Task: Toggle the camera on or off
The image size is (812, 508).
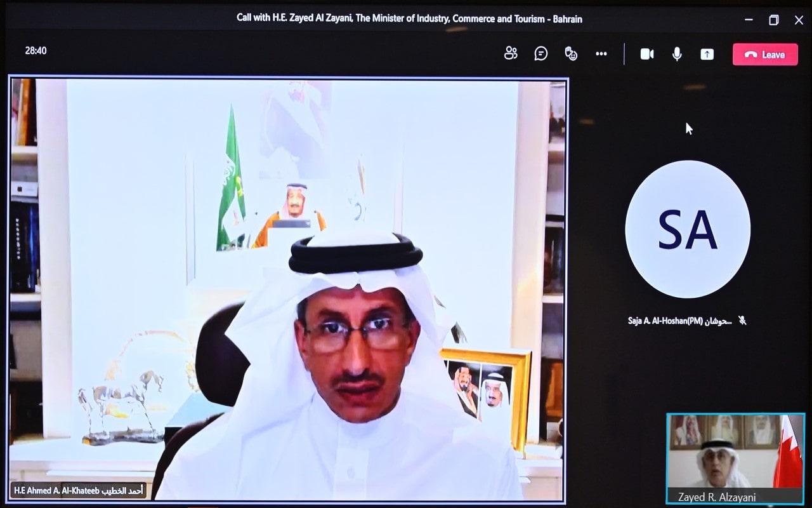Action: click(647, 54)
